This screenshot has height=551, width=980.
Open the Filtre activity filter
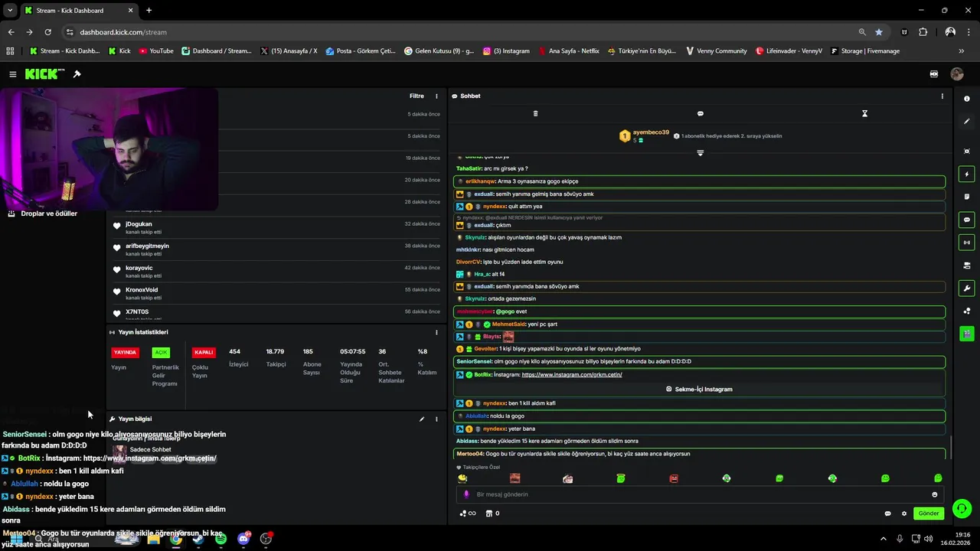click(x=416, y=96)
